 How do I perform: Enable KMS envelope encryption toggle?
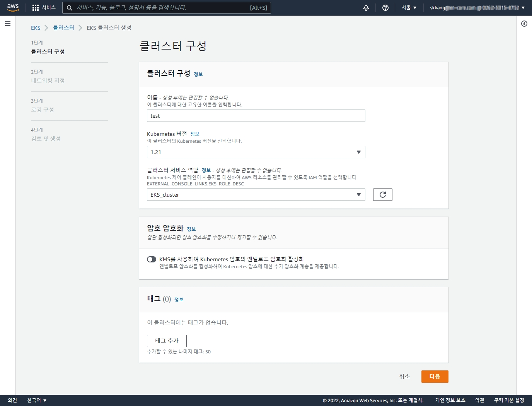(x=152, y=259)
